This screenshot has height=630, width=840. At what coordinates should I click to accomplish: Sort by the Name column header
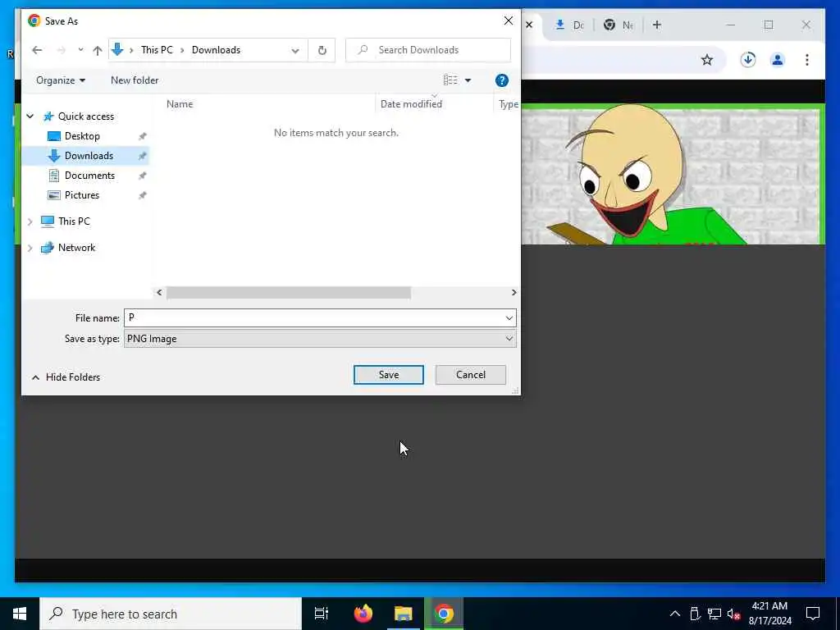point(180,104)
